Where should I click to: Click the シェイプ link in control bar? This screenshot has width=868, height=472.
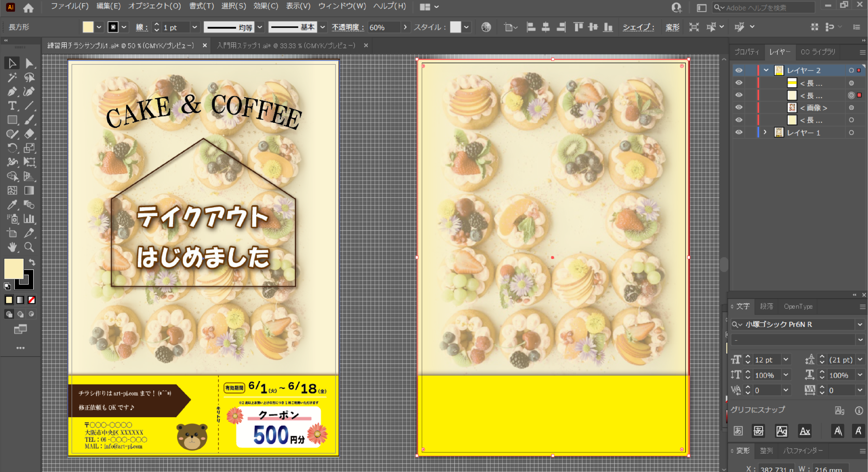[638, 27]
